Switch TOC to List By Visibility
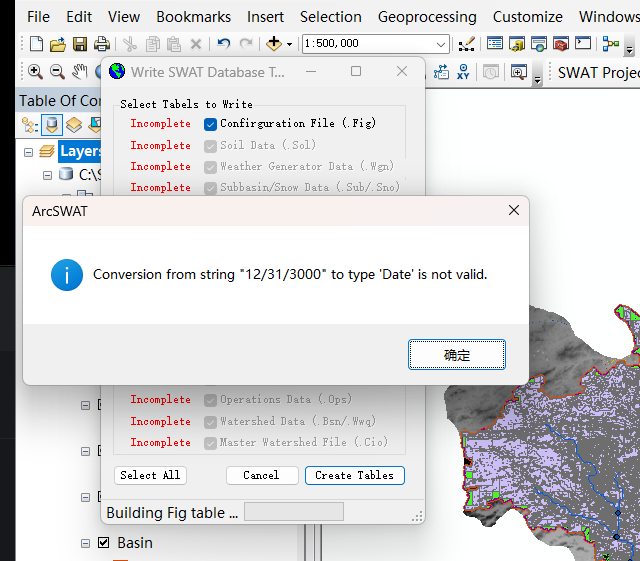 (x=74, y=125)
